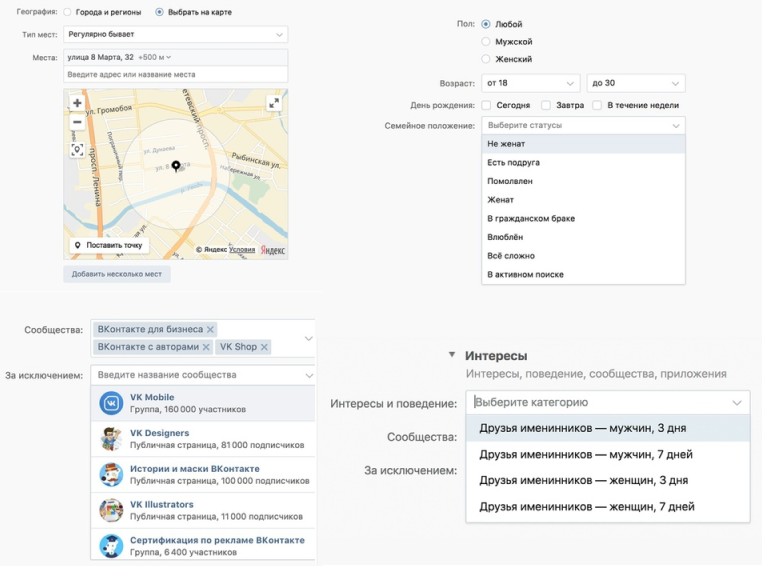Remove the 'ВКонтакте с авторами' community tag
Screen dimensions: 762x566
206,347
